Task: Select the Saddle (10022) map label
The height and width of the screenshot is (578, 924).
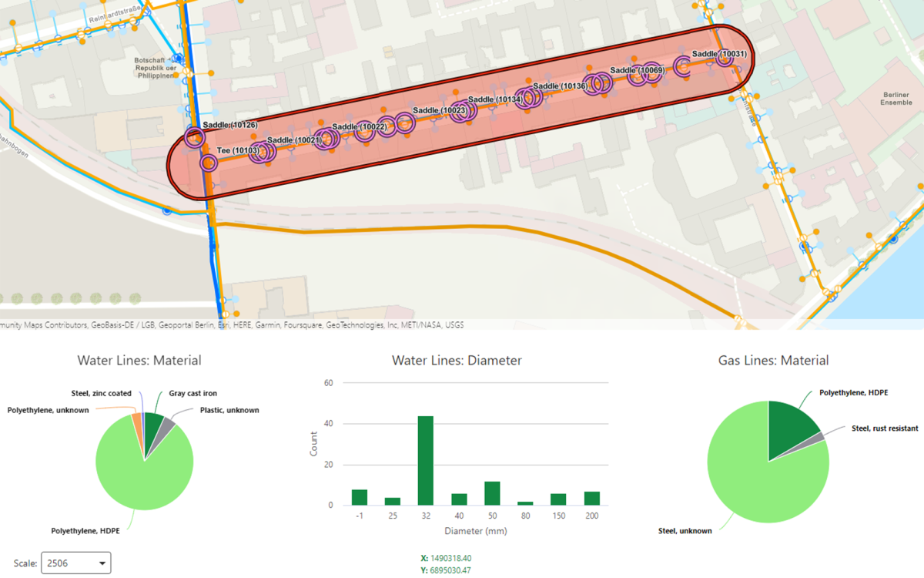Action: pyautogui.click(x=359, y=126)
